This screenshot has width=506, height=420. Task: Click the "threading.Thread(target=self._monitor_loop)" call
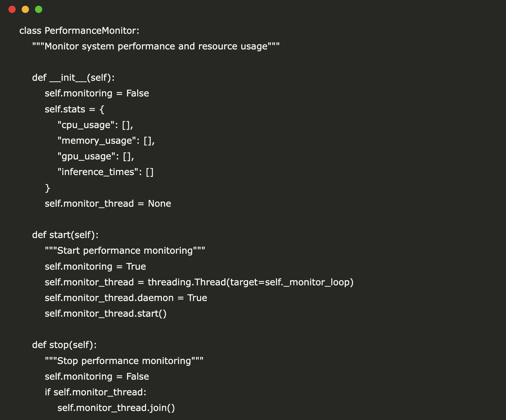[250, 282]
